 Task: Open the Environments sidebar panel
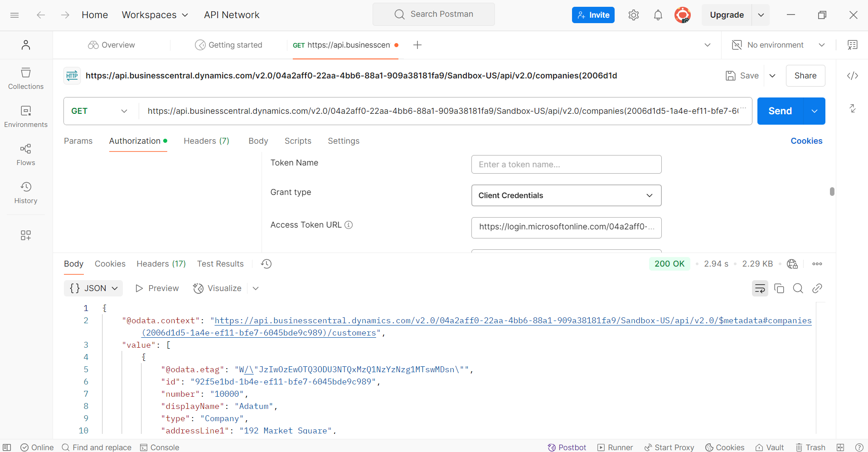click(x=26, y=117)
